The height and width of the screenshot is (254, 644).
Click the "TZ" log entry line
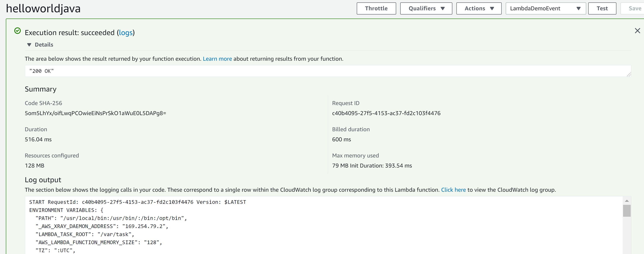(x=55, y=250)
